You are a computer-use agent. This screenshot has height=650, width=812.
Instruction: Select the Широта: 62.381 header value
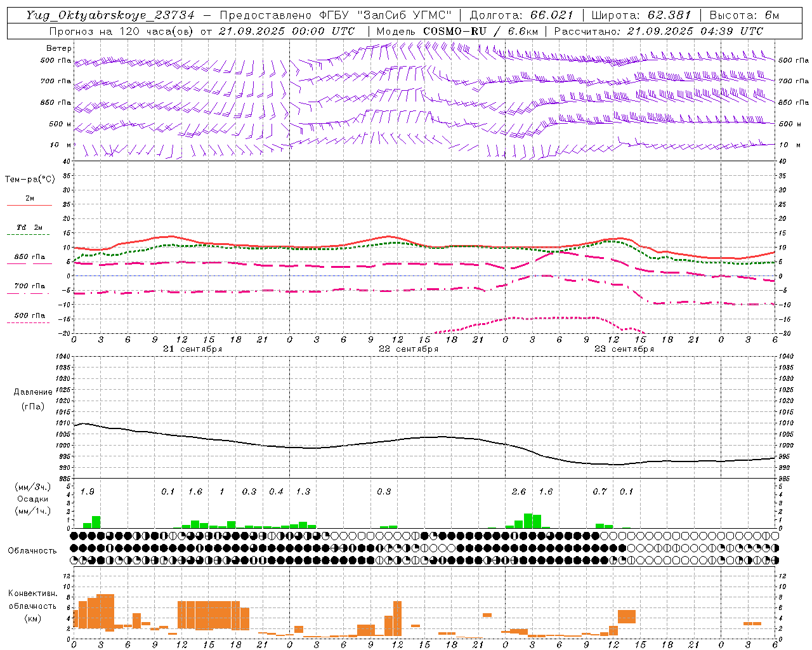pos(641,15)
